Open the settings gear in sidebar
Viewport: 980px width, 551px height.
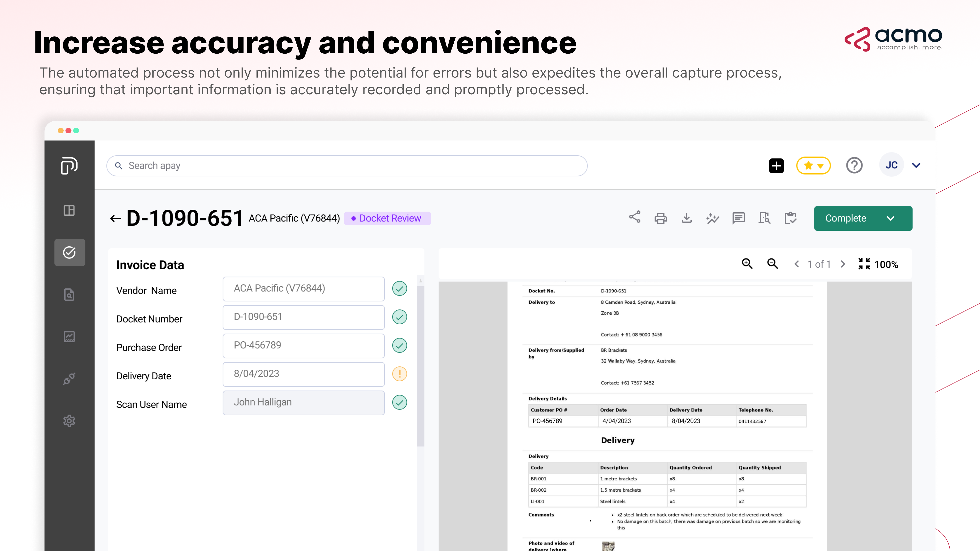tap(69, 421)
